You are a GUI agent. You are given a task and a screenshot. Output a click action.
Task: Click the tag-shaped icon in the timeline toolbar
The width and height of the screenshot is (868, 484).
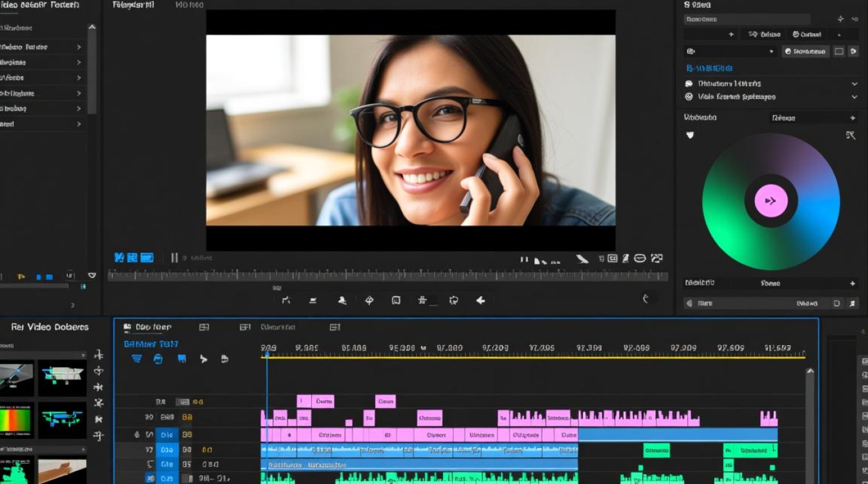point(225,359)
